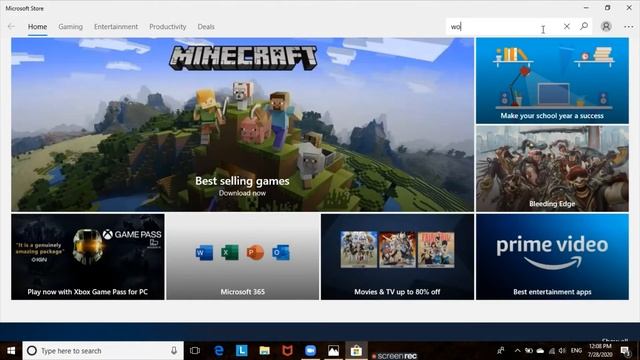Open Zoom from the taskbar

point(310,351)
